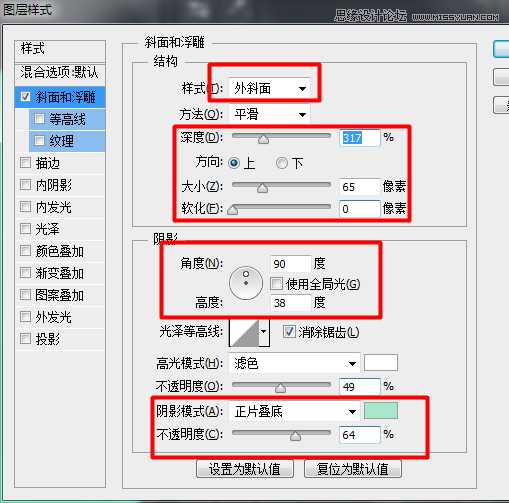Select the 下 direction radio button
The height and width of the screenshot is (503, 509).
[x=282, y=163]
